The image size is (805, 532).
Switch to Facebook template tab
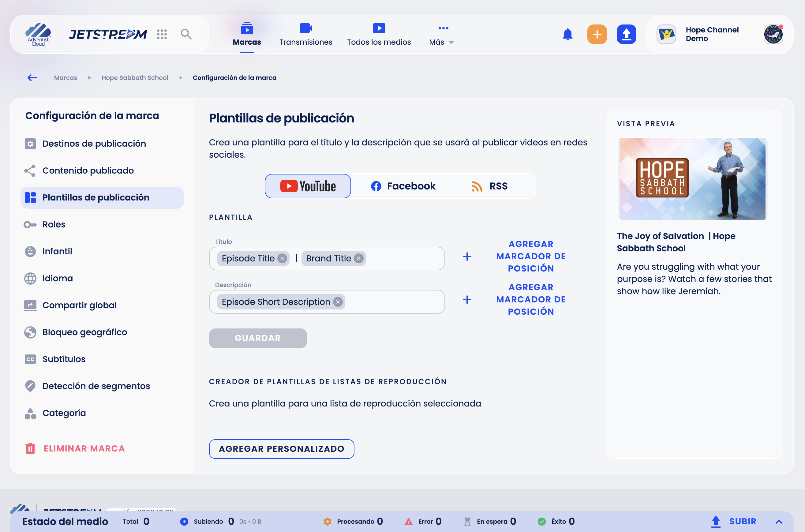[403, 186]
